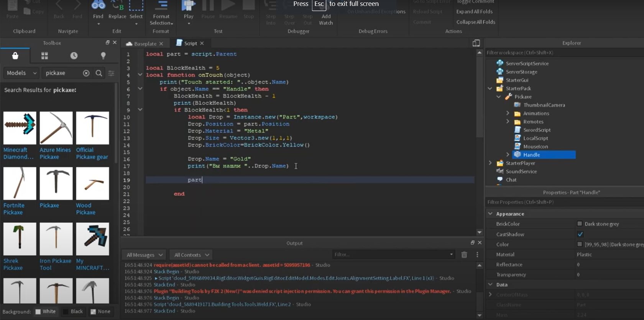Clear the pickaxe search text

86,73
